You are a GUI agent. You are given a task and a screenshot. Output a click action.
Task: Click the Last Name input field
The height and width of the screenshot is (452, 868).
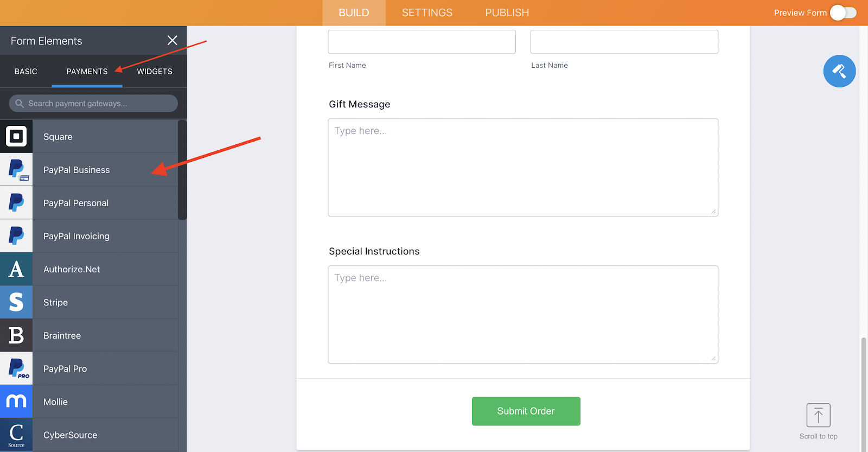(x=624, y=42)
